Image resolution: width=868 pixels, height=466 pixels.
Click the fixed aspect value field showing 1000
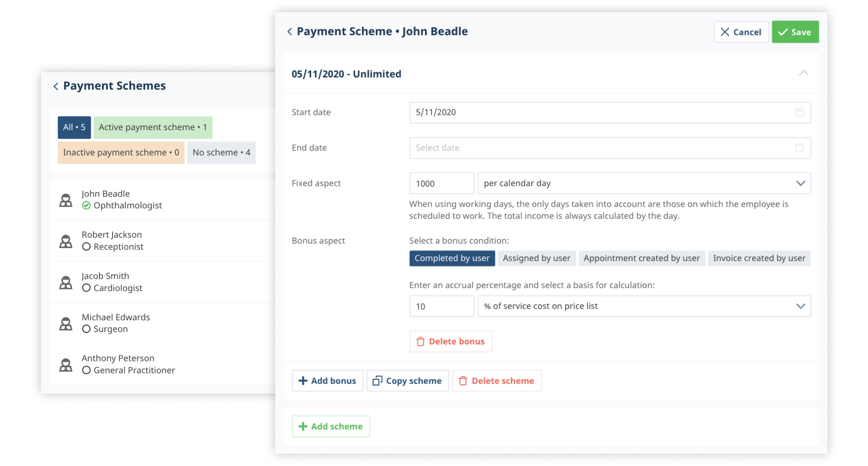tap(442, 183)
